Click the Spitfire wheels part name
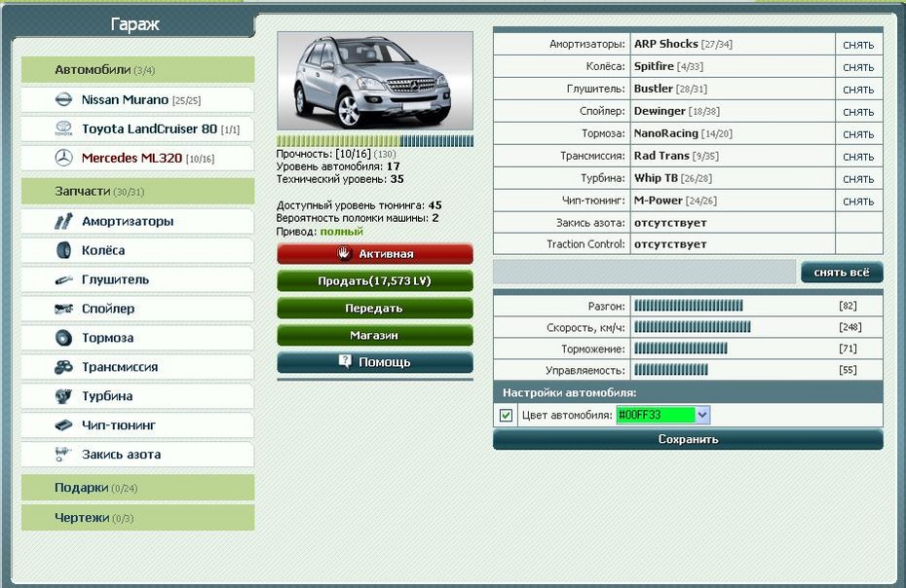 [x=654, y=66]
